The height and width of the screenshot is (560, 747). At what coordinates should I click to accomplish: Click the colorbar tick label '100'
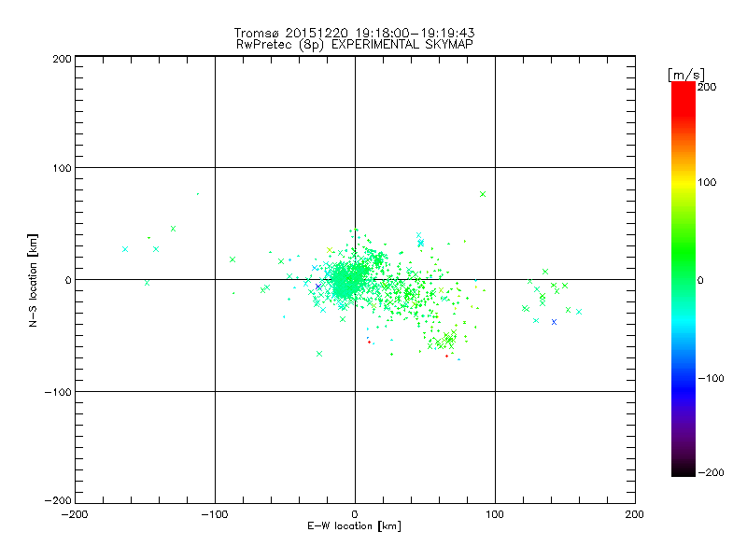707,182
